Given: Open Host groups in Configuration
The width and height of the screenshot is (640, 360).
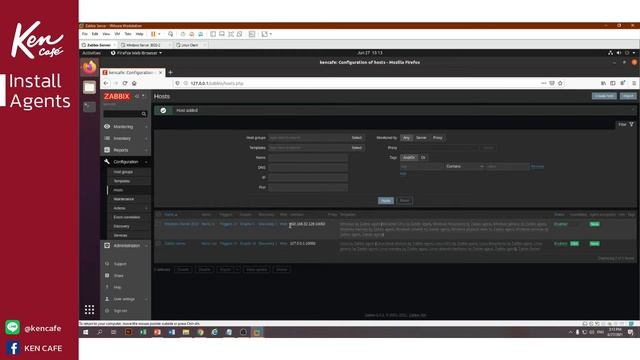Looking at the screenshot, I should click(x=123, y=172).
